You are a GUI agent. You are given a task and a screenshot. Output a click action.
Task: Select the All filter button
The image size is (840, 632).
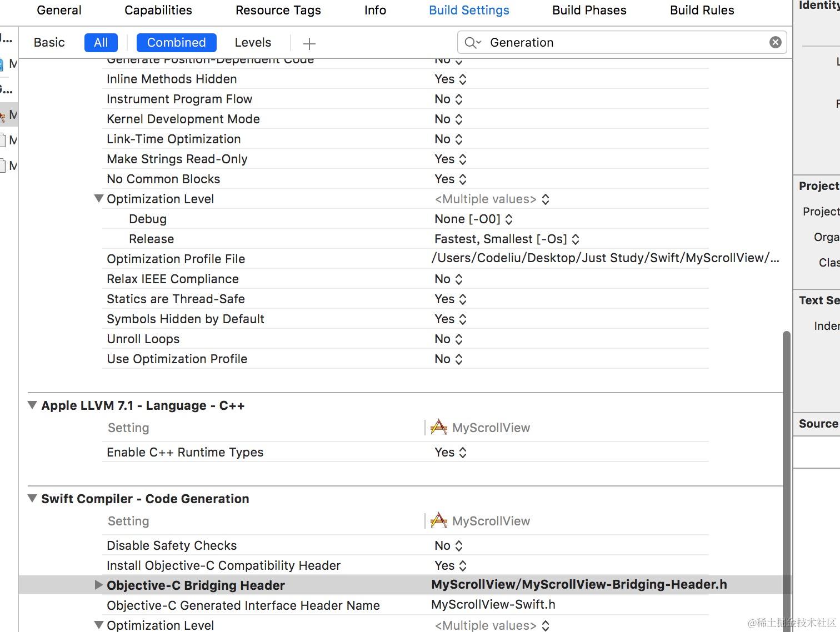(101, 43)
